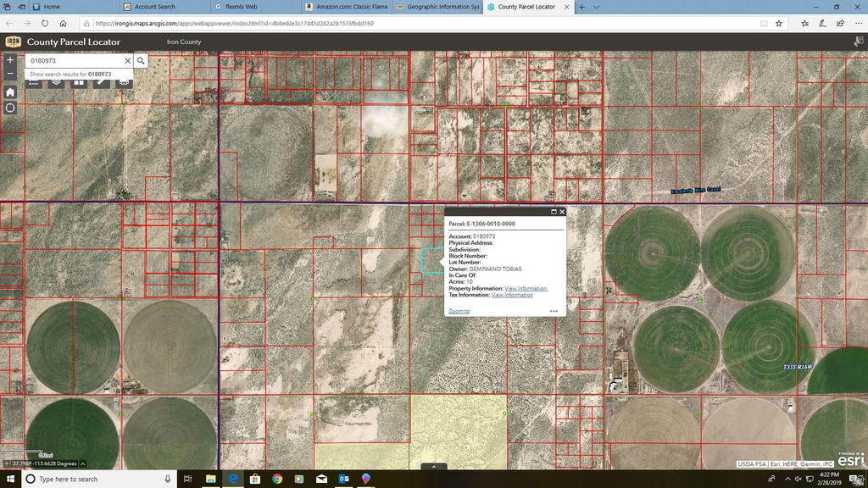Viewport: 868px width, 488px height.
Task: Open the Print widget icon
Action: pyautogui.click(x=124, y=82)
